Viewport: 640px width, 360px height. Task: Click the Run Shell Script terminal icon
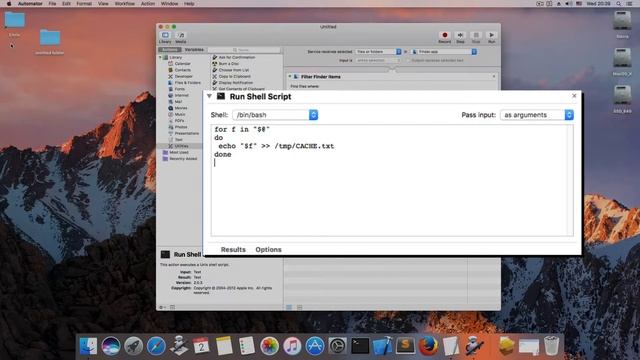(x=221, y=96)
